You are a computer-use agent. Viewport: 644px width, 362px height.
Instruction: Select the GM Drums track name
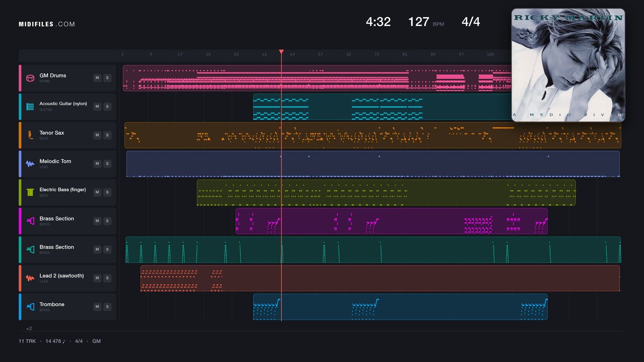tap(53, 75)
